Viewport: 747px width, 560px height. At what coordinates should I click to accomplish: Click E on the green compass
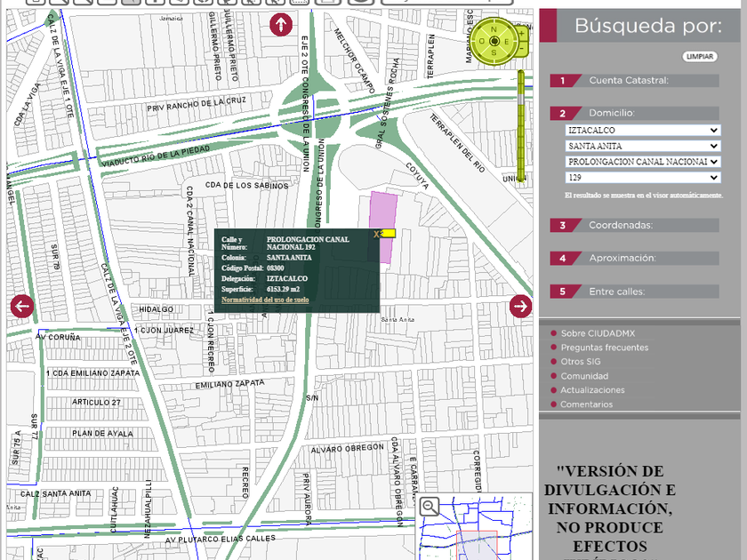coord(506,42)
